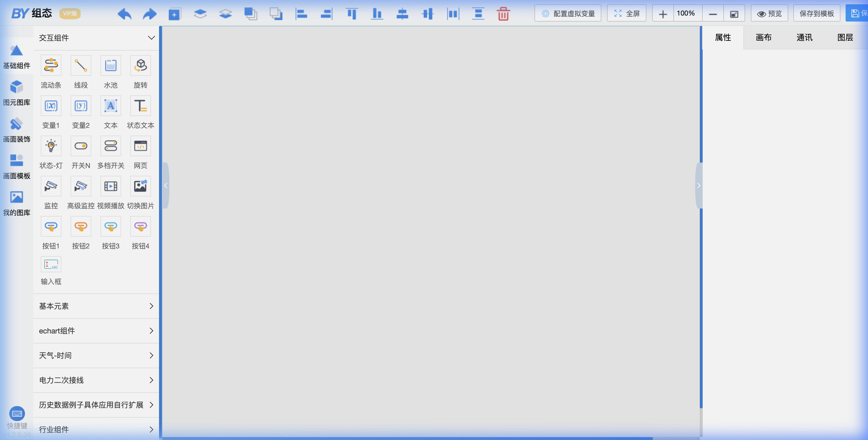The width and height of the screenshot is (868, 440).
Task: Switch to the 图层 tab
Action: 845,37
